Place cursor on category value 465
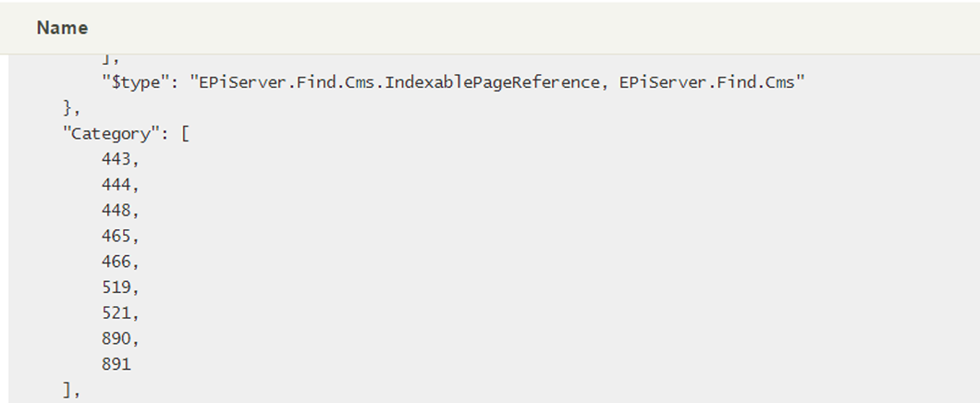980x403 pixels. pos(117,236)
